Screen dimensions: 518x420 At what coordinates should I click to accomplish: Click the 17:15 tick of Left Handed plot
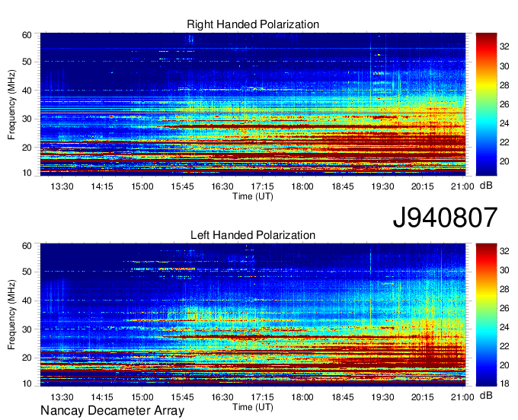click(262, 397)
